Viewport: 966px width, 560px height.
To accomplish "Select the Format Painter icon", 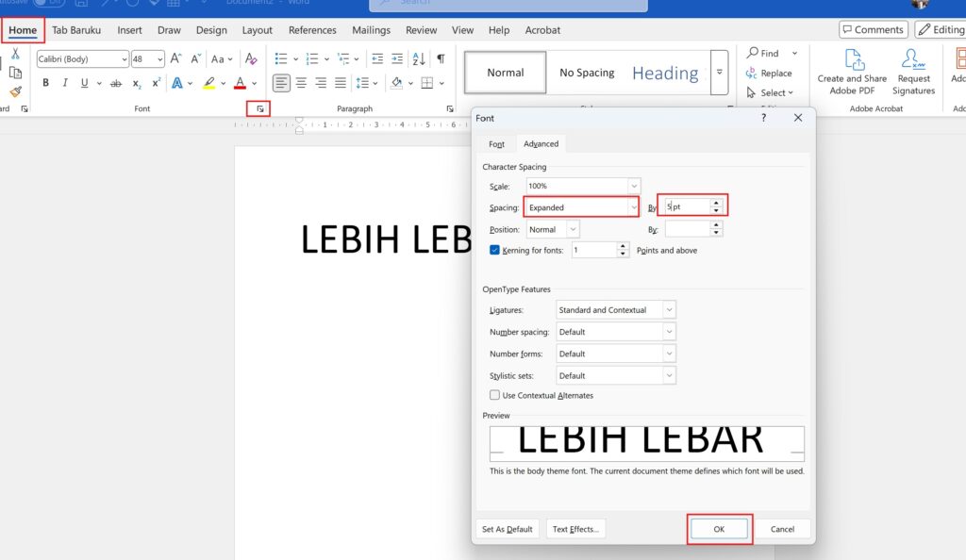I will click(15, 91).
